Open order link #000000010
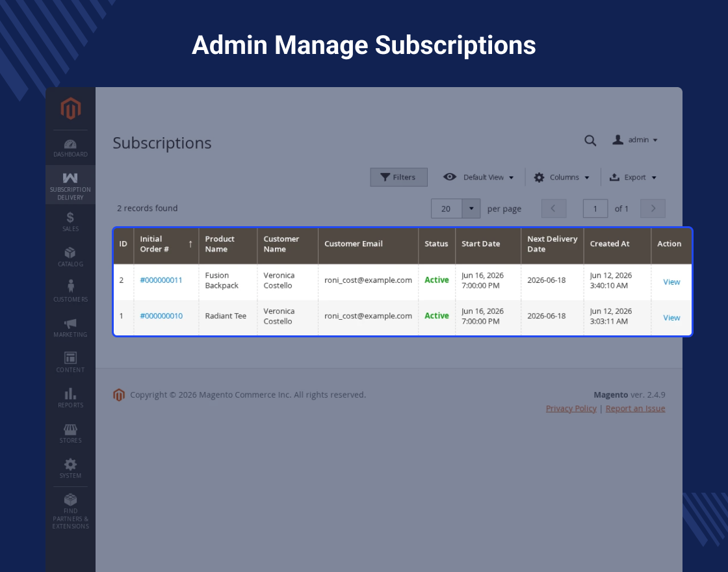 [x=161, y=316]
